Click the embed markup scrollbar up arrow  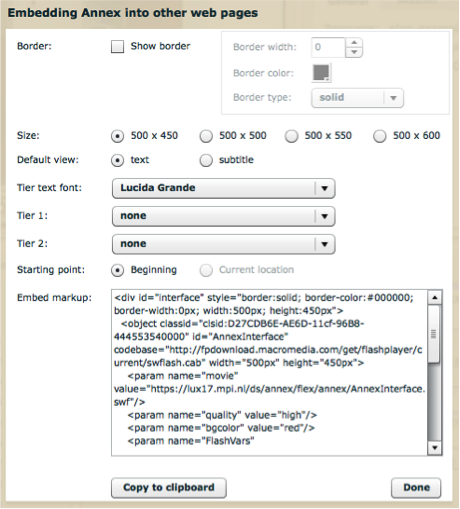point(434,297)
